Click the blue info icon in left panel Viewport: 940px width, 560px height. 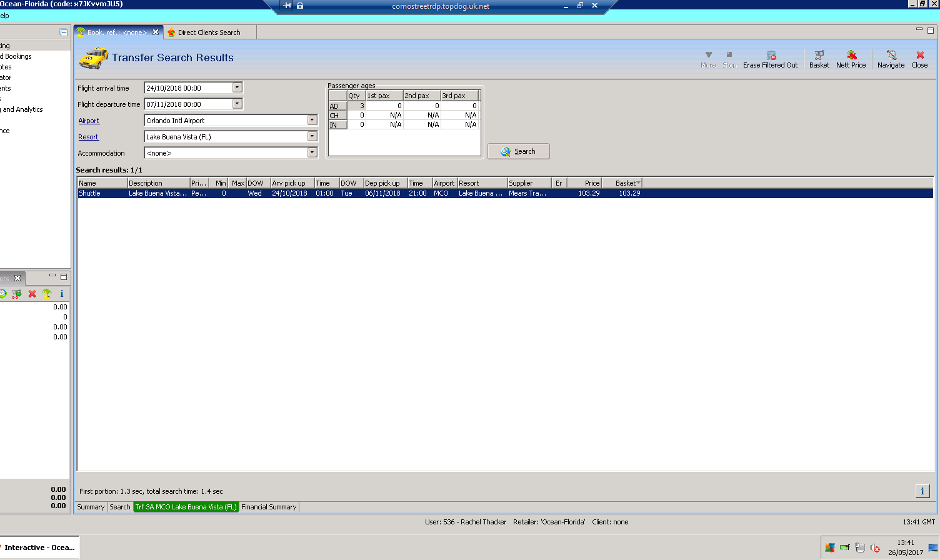[x=62, y=294]
